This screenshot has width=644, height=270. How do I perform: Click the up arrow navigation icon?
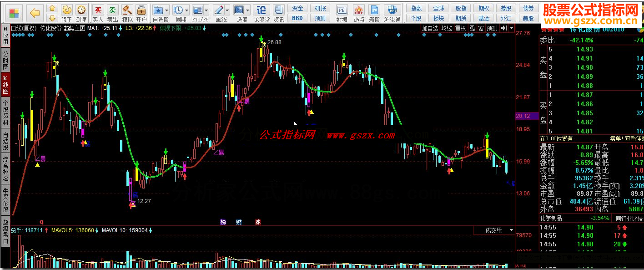[x=52, y=8]
